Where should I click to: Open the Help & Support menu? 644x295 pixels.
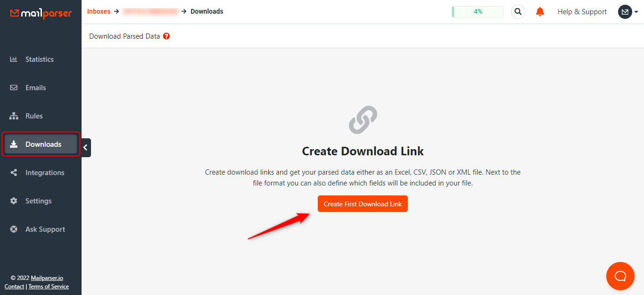coord(582,12)
